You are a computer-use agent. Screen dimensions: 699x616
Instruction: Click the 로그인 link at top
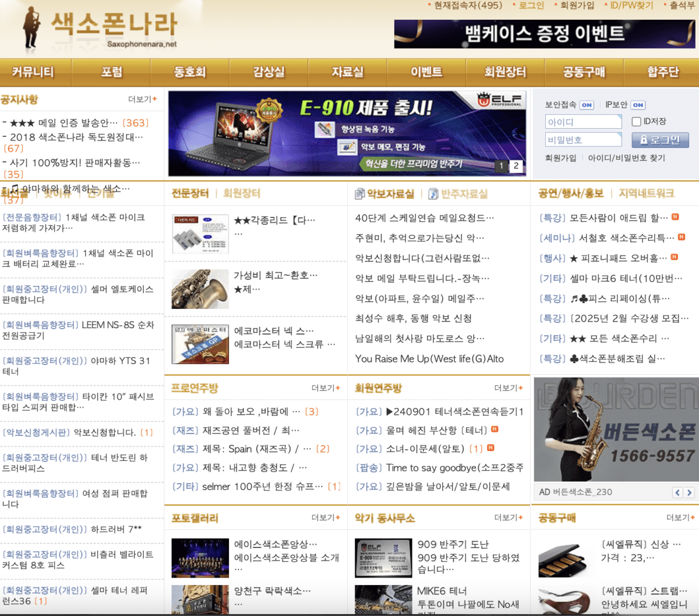pos(531,5)
